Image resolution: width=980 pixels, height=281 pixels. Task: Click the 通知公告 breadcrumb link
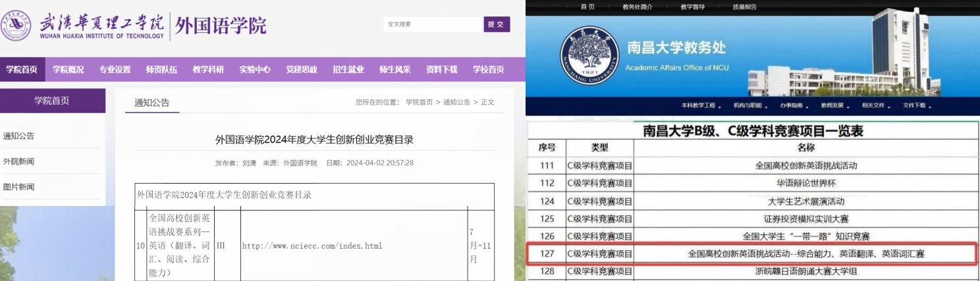[456, 102]
